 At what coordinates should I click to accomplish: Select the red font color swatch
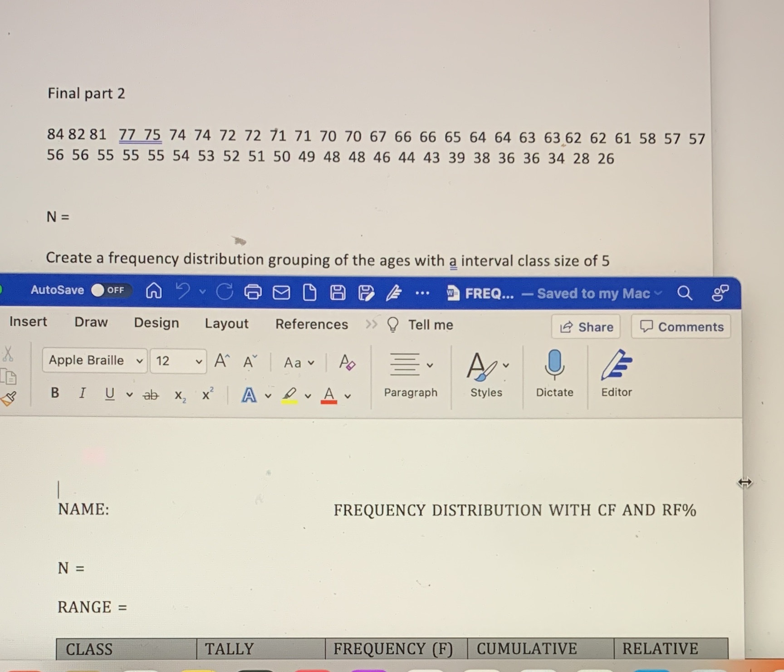point(329,395)
